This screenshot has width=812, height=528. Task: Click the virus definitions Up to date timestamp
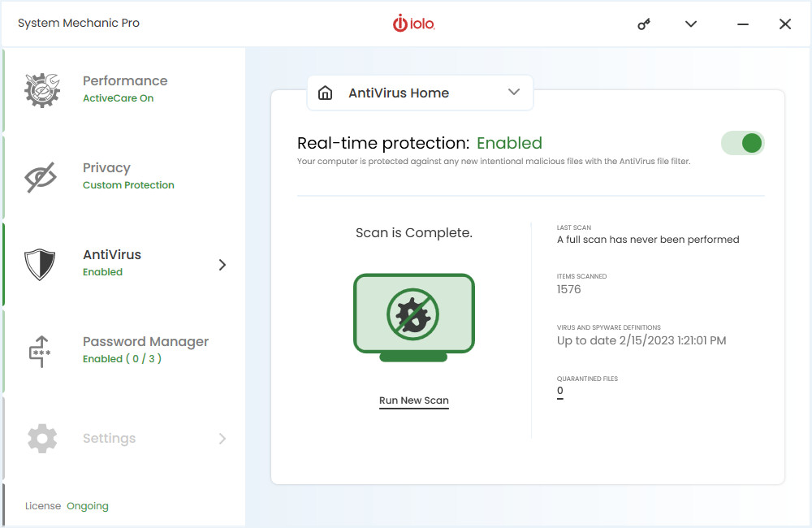[x=641, y=340]
